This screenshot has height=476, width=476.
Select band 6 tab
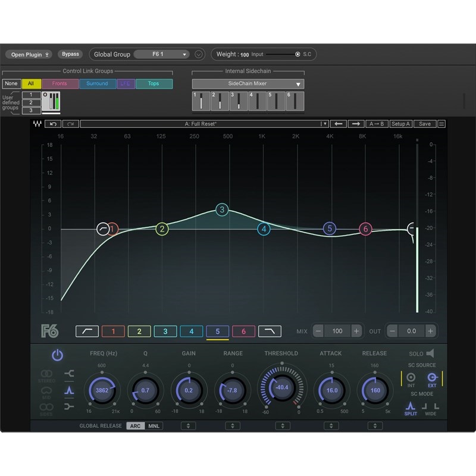pos(243,331)
